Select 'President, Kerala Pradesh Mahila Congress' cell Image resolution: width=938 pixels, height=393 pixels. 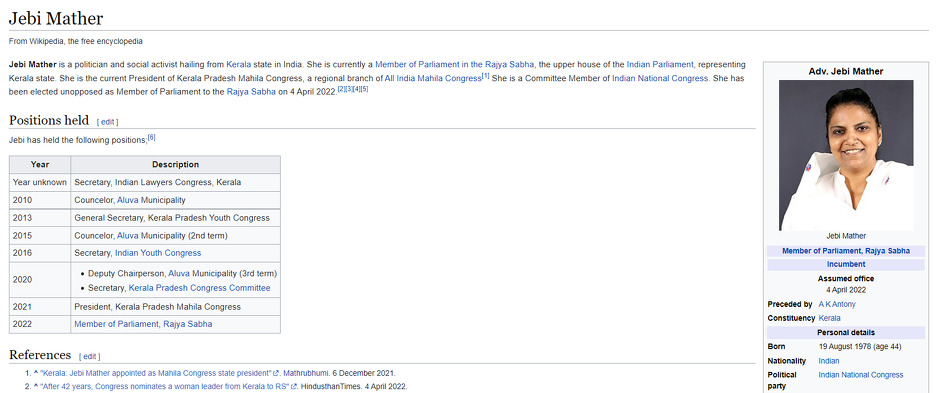[175, 306]
